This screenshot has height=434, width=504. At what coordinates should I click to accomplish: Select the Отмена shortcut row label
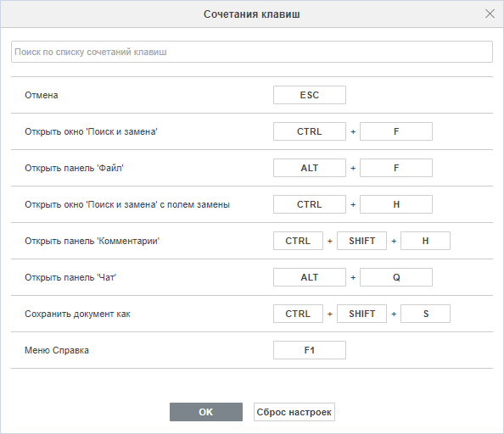[42, 95]
